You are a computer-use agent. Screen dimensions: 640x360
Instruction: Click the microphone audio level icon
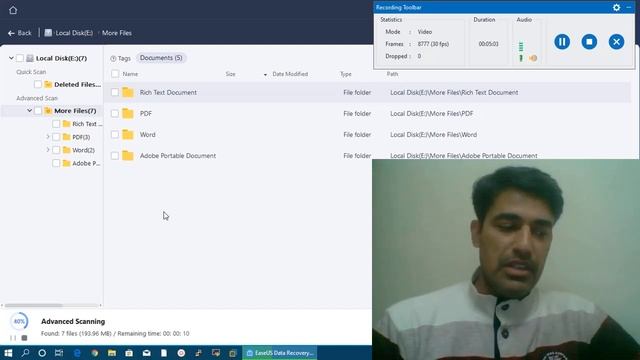[x=521, y=58]
